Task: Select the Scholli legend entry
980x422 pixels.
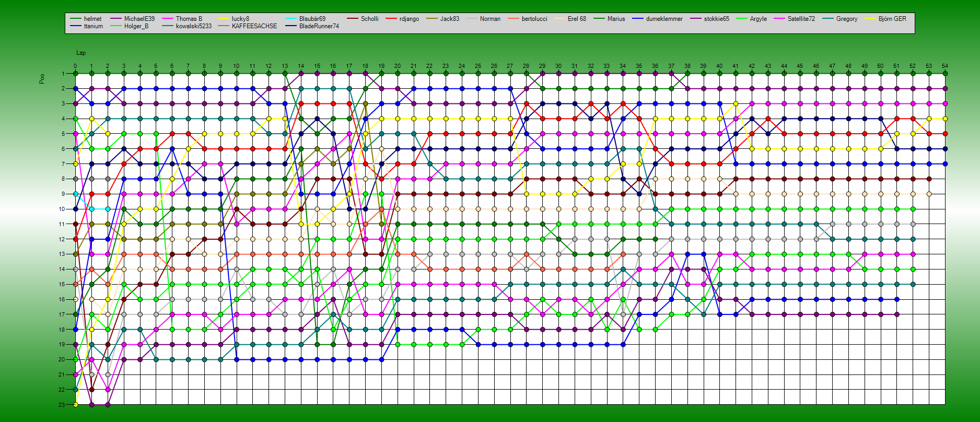Action: click(369, 19)
